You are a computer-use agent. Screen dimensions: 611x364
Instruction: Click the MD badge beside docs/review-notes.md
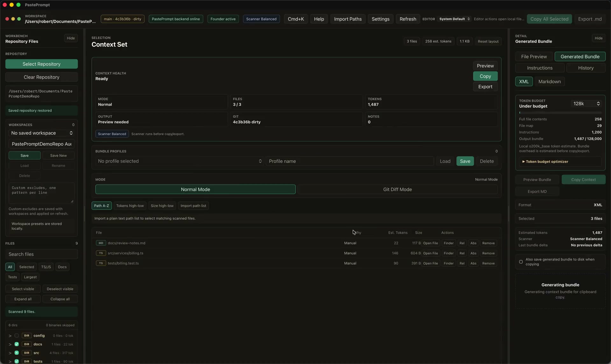click(101, 243)
